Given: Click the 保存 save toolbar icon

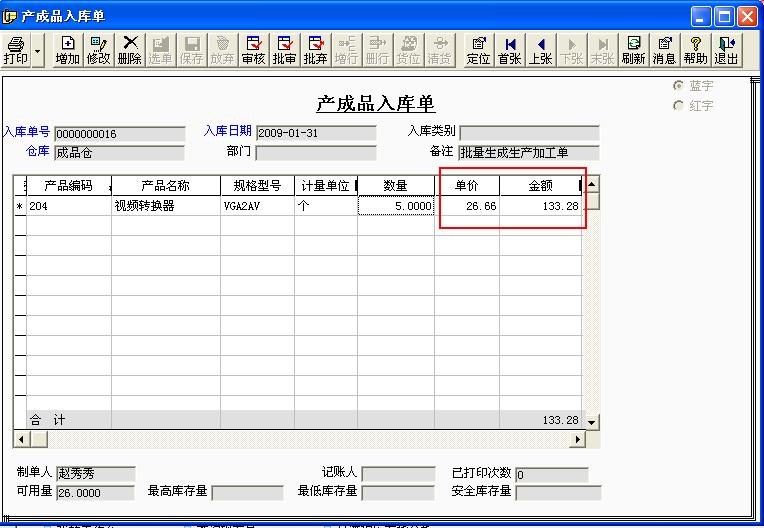Looking at the screenshot, I should [191, 50].
